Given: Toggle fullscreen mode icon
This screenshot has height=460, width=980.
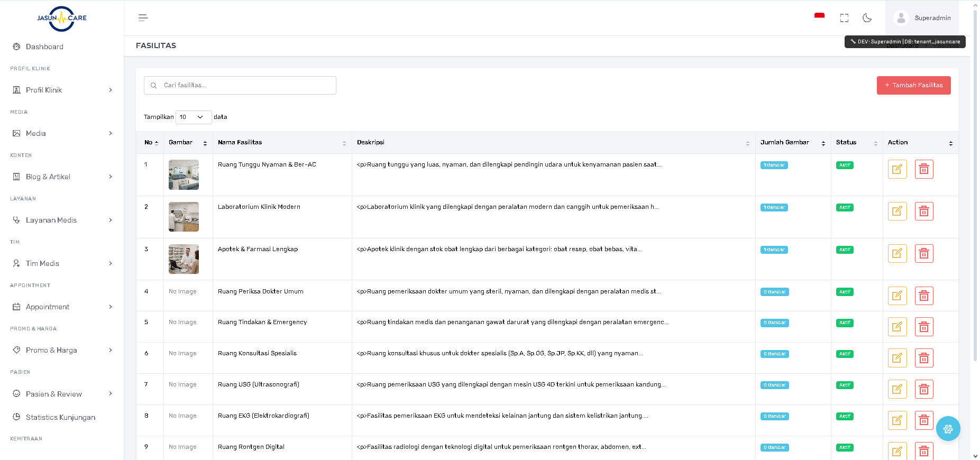Looking at the screenshot, I should [x=844, y=18].
